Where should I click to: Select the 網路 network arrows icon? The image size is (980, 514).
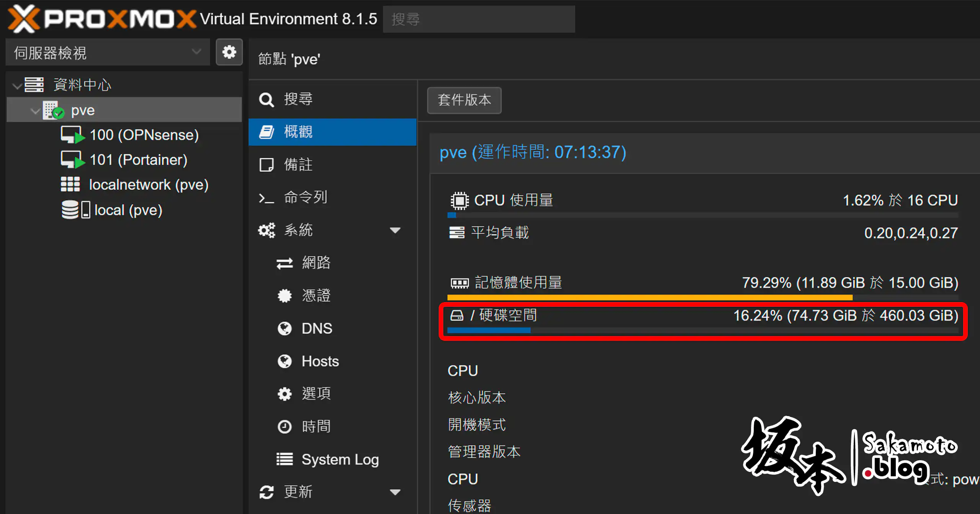point(285,263)
